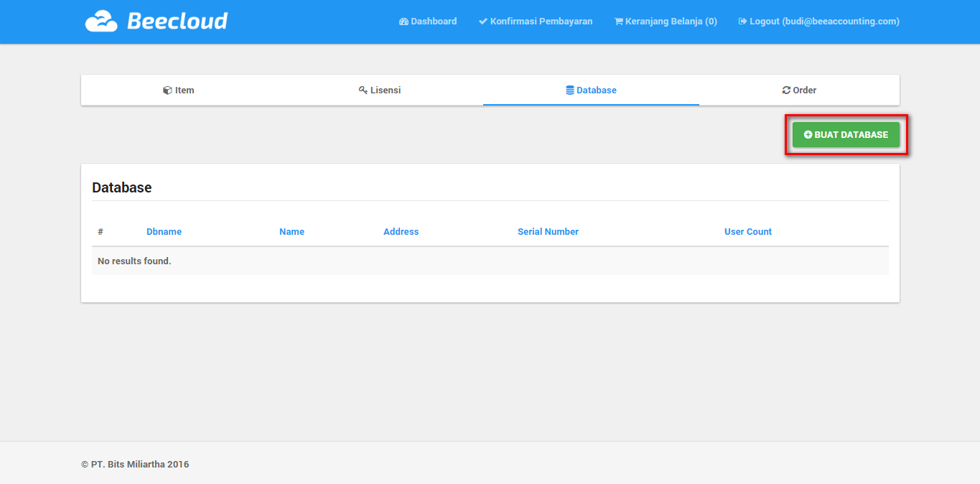980x484 pixels.
Task: Click the shopping cart icon
Action: 618,22
